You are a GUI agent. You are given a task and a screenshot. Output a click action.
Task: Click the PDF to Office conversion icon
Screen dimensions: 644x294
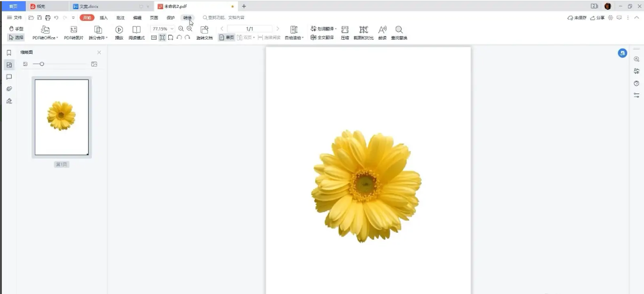coord(45,29)
